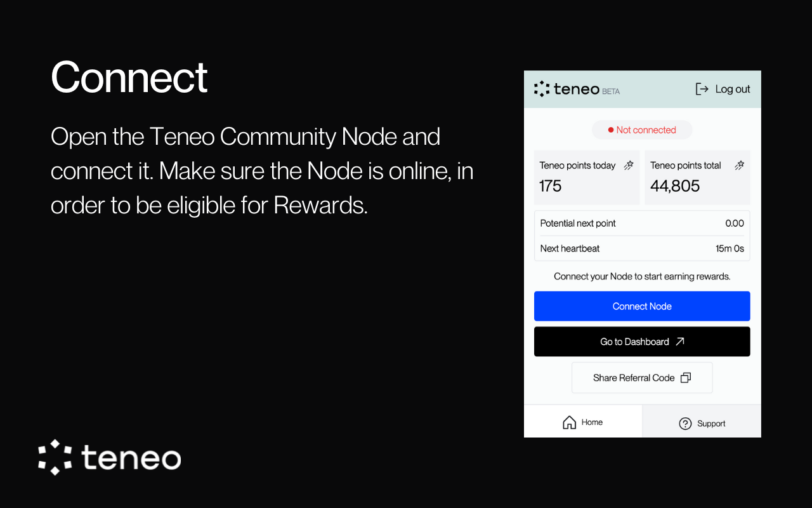Screen dimensions: 812x508
Task: Click the Not connected status pill
Action: (642, 130)
